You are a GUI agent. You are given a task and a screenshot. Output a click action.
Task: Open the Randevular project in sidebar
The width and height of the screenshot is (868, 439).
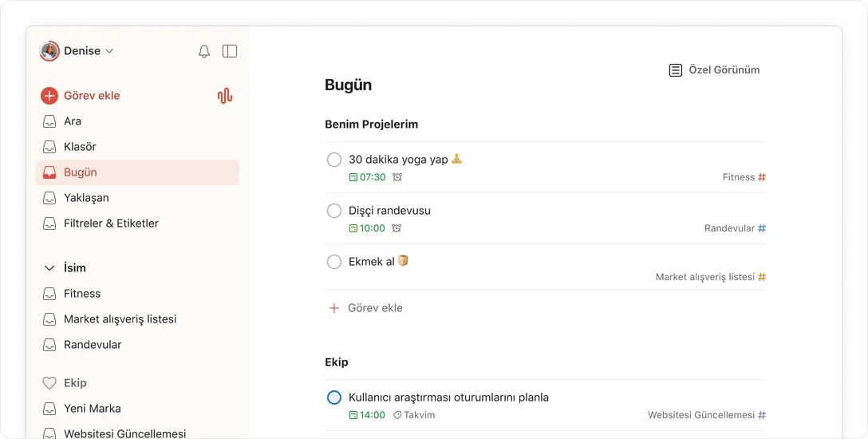pyautogui.click(x=93, y=345)
